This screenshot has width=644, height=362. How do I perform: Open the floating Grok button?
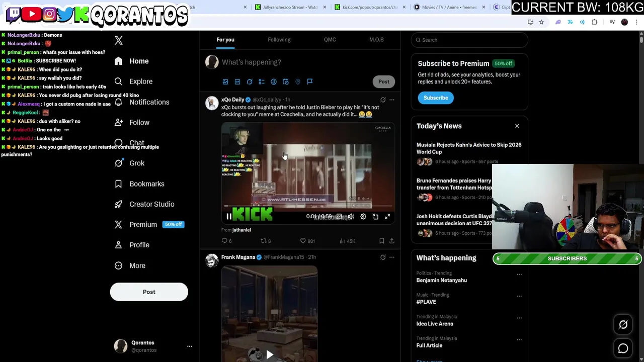(x=623, y=325)
